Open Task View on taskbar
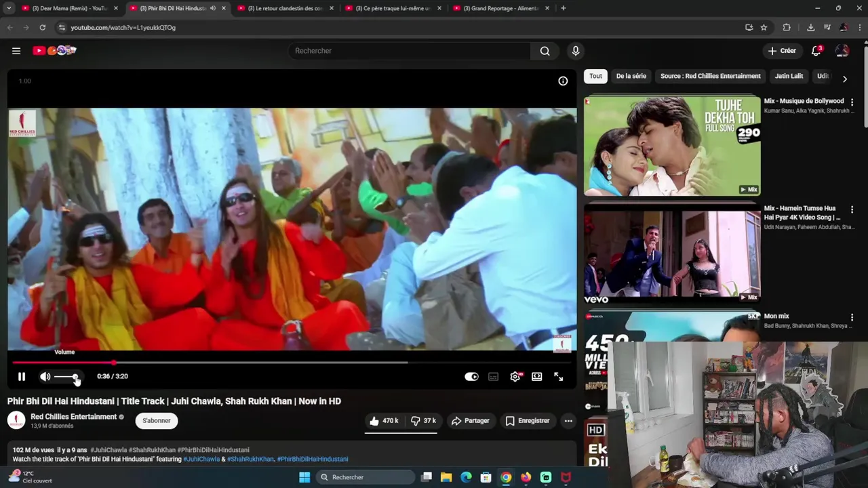 pos(427,477)
